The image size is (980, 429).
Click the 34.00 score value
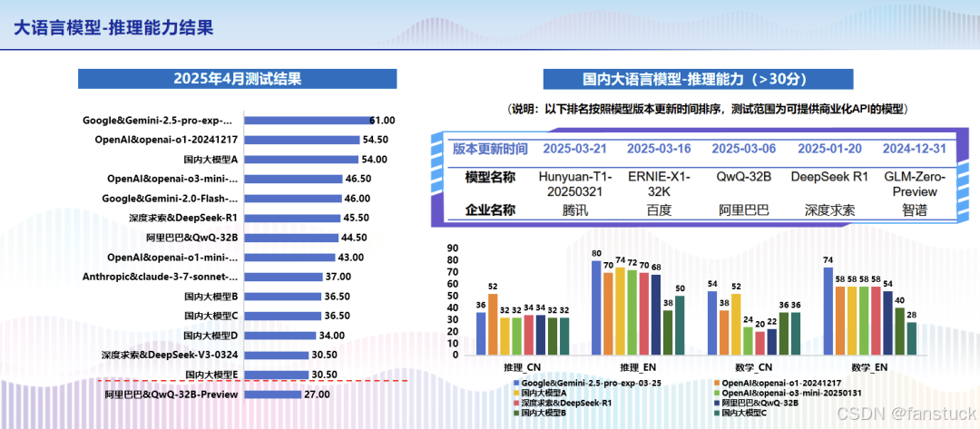click(332, 335)
